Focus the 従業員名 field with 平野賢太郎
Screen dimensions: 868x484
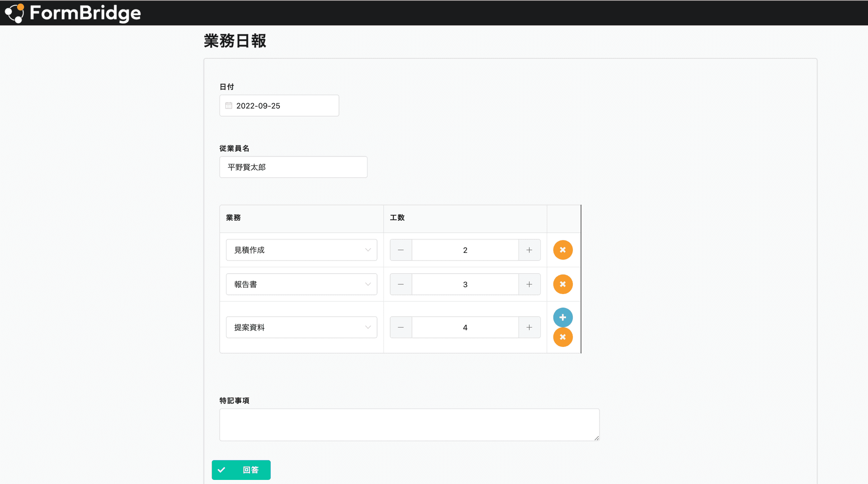pos(293,167)
